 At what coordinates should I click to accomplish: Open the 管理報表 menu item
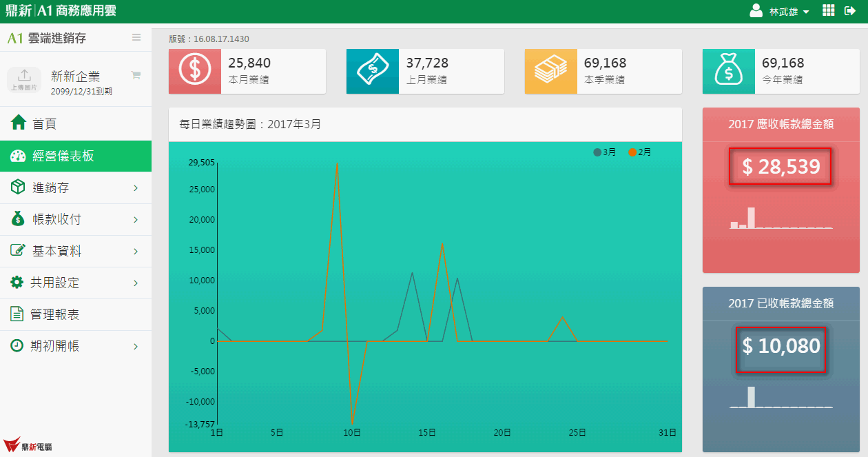pyautogui.click(x=76, y=314)
